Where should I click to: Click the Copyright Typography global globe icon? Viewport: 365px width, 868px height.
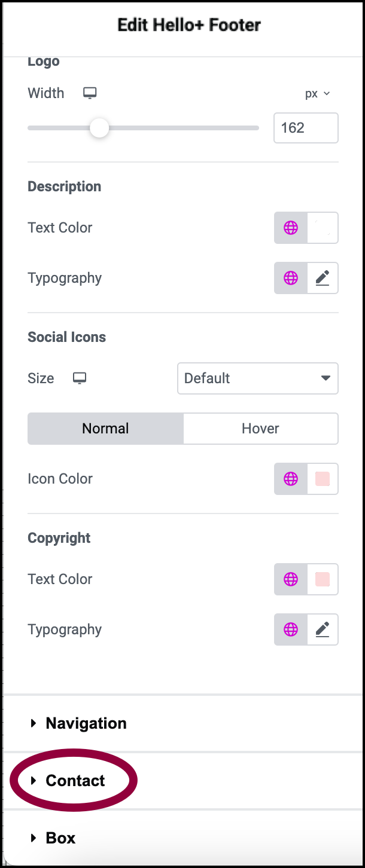[x=291, y=629]
